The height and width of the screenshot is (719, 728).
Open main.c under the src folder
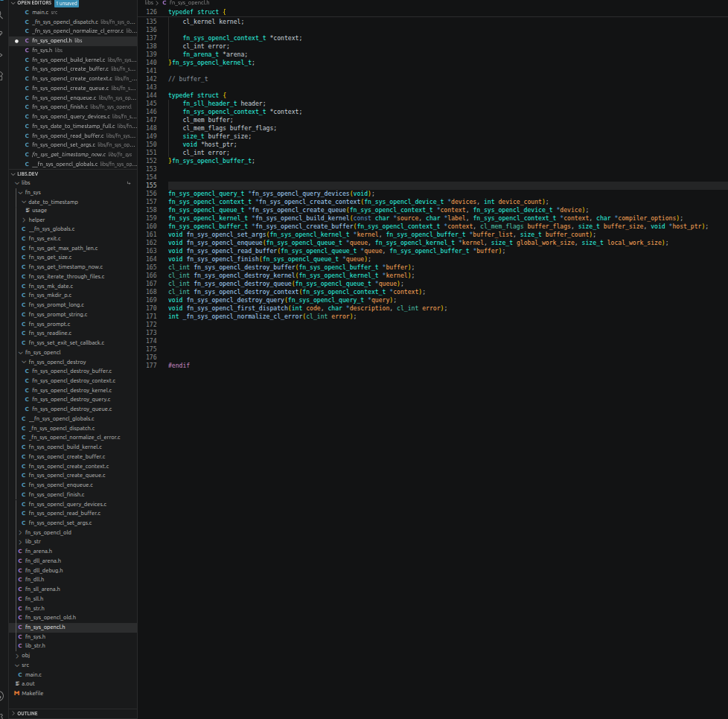(33, 675)
